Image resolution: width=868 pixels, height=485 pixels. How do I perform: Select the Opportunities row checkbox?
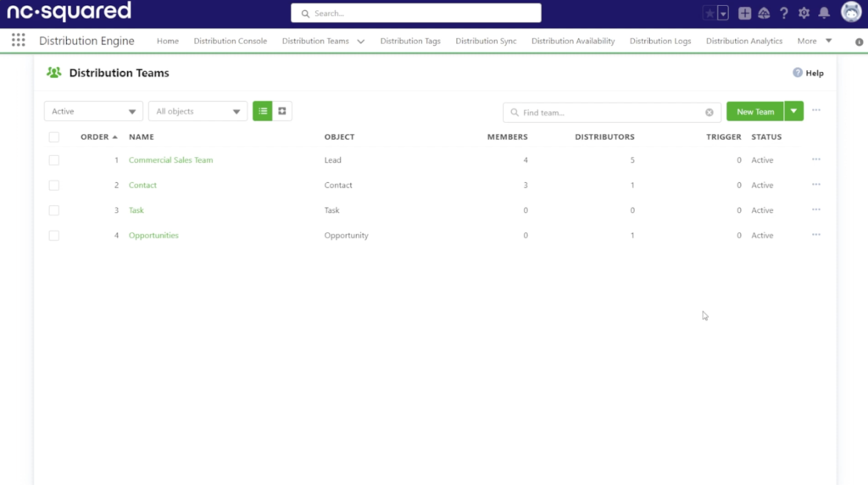coord(54,236)
